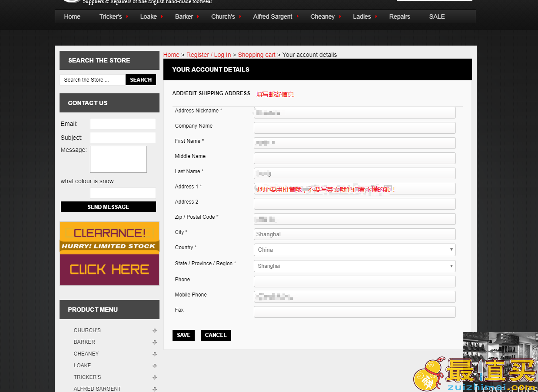Open ALFRED SARGENT in the product menu
The height and width of the screenshot is (392, 538).
tap(97, 389)
